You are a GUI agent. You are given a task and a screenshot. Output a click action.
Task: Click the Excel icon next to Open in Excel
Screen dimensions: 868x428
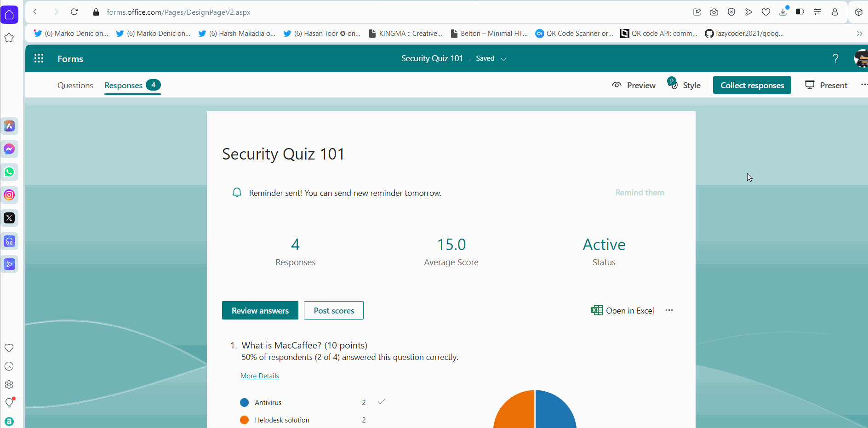pyautogui.click(x=597, y=310)
